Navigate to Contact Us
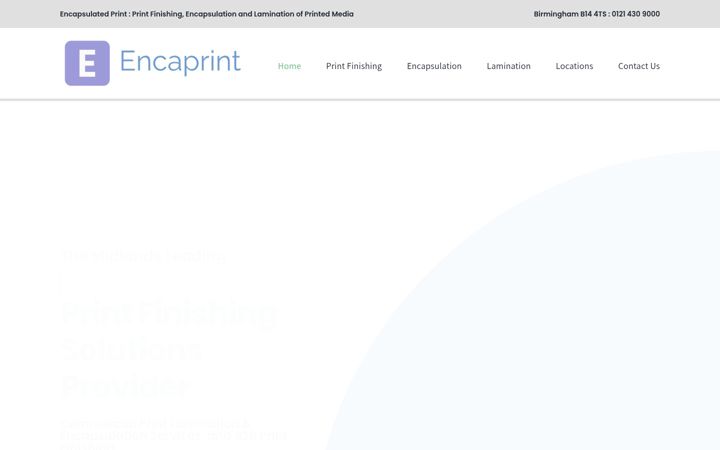Image resolution: width=720 pixels, height=450 pixels. [x=639, y=66]
